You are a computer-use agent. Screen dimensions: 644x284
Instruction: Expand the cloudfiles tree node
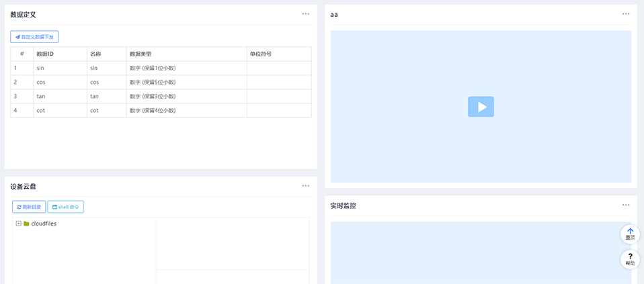point(18,224)
